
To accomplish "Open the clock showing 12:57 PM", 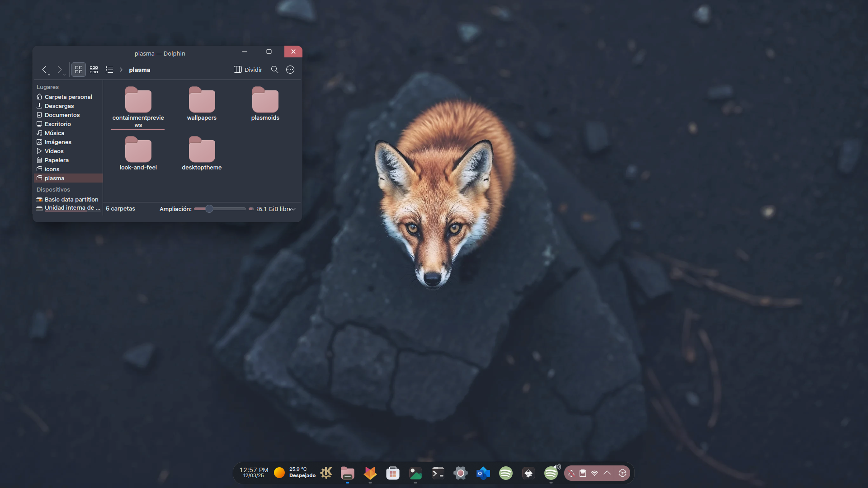I will 254,473.
